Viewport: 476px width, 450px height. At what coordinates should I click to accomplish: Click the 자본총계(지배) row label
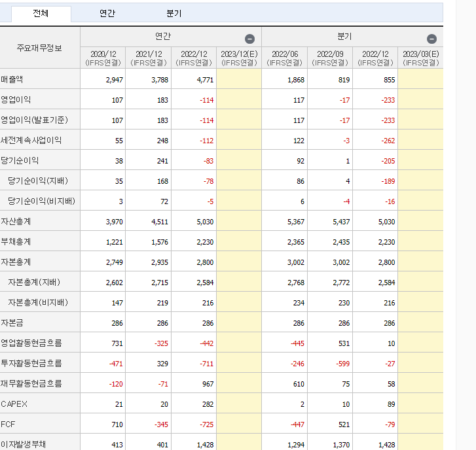[x=34, y=283]
